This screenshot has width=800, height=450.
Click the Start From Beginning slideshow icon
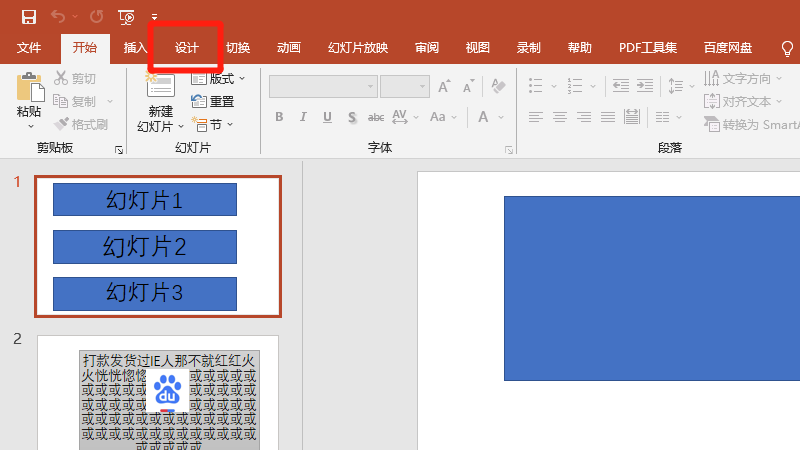[126, 16]
